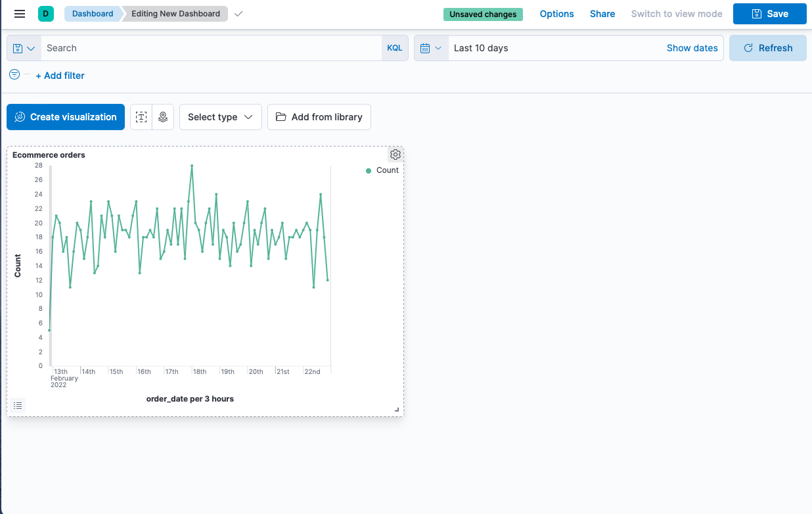812x514 pixels.
Task: Open the panel legend icon bottom left
Action: click(x=18, y=405)
